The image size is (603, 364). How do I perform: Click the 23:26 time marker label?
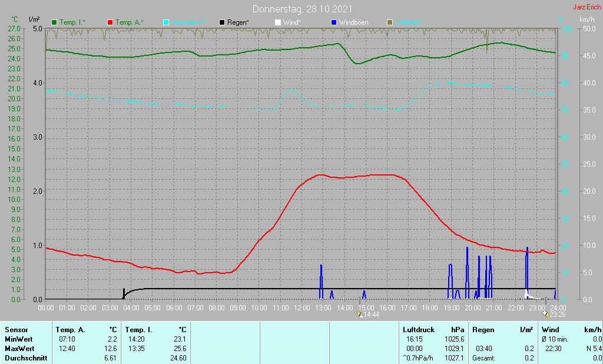point(557,315)
